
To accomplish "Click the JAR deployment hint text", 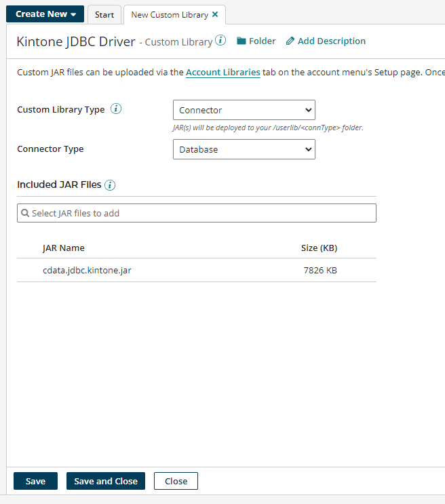I will coord(268,128).
